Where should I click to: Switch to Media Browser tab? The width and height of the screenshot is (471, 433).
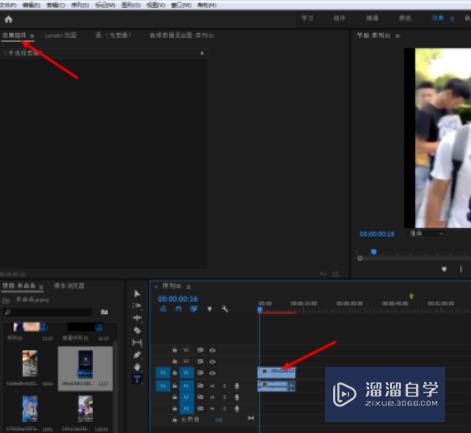(69, 286)
